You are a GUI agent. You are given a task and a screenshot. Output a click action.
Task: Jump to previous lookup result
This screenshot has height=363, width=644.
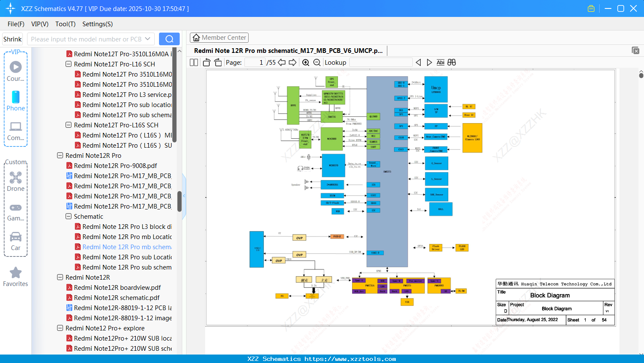click(418, 63)
